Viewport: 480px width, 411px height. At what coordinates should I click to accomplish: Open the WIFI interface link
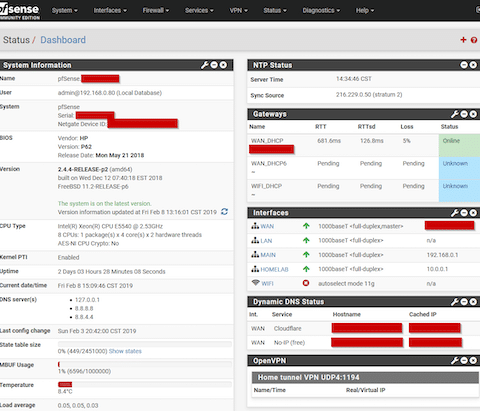click(267, 284)
